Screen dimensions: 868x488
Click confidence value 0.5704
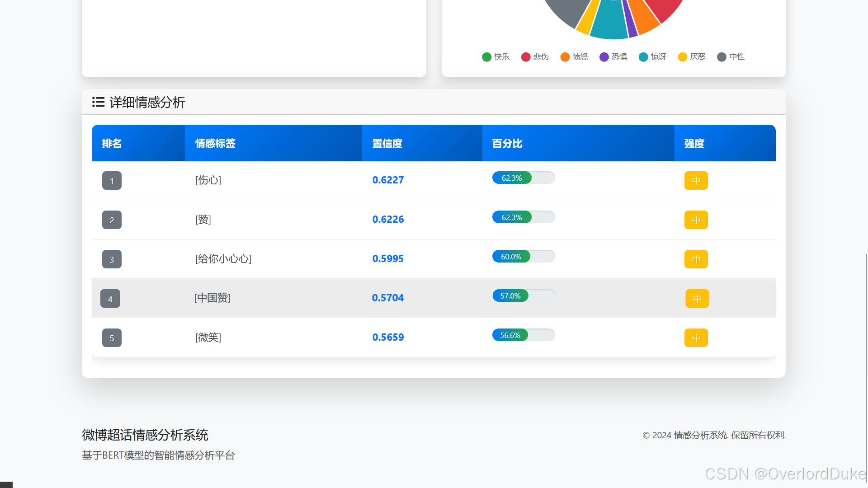(388, 298)
